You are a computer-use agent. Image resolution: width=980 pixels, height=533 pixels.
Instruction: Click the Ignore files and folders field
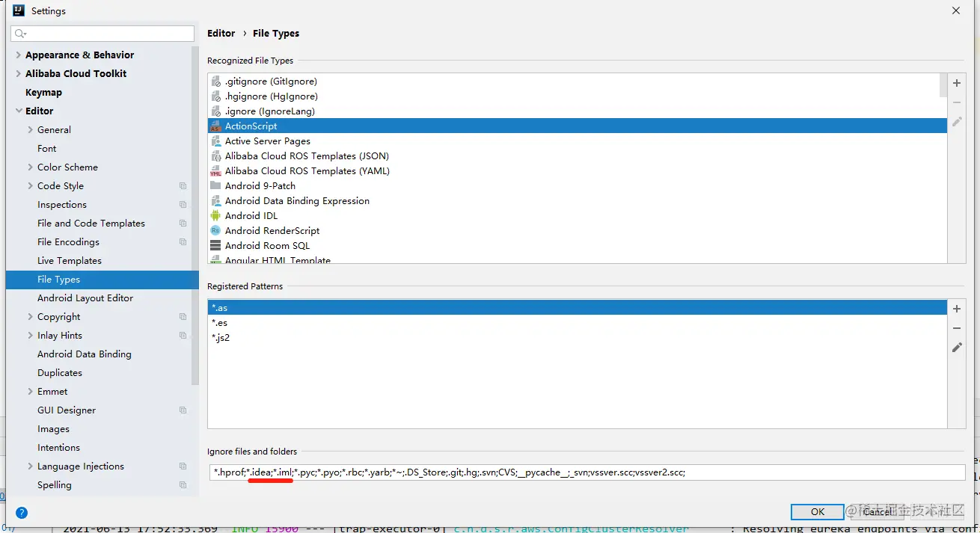click(587, 472)
